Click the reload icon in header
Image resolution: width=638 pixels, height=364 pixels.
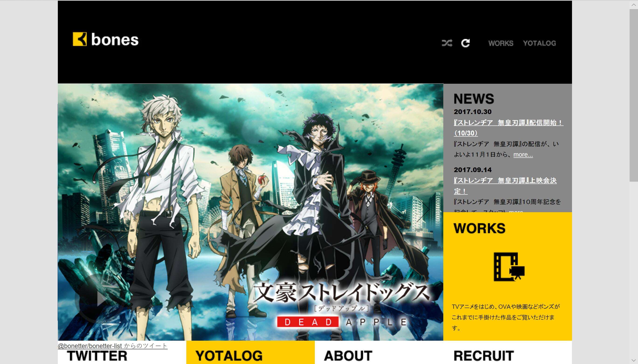coord(465,43)
